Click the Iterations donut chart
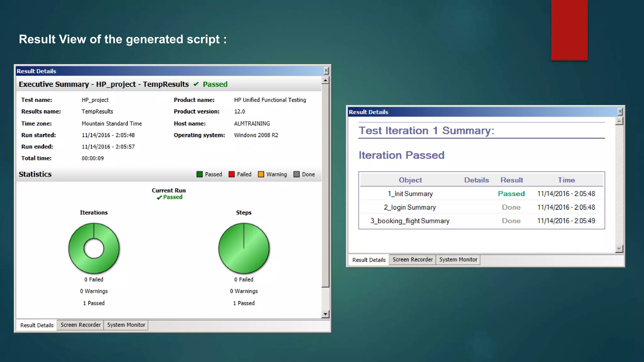This screenshot has width=644, height=362. pos(94,248)
